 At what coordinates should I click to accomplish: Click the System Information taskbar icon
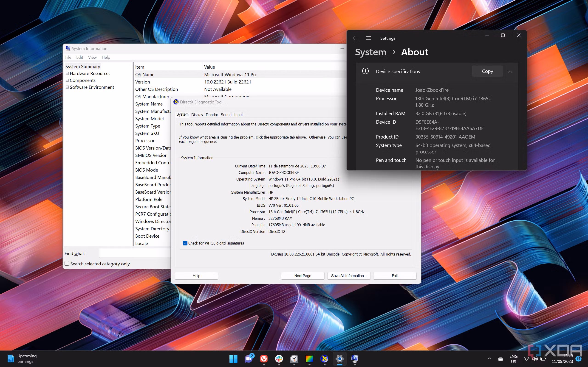pos(355,359)
